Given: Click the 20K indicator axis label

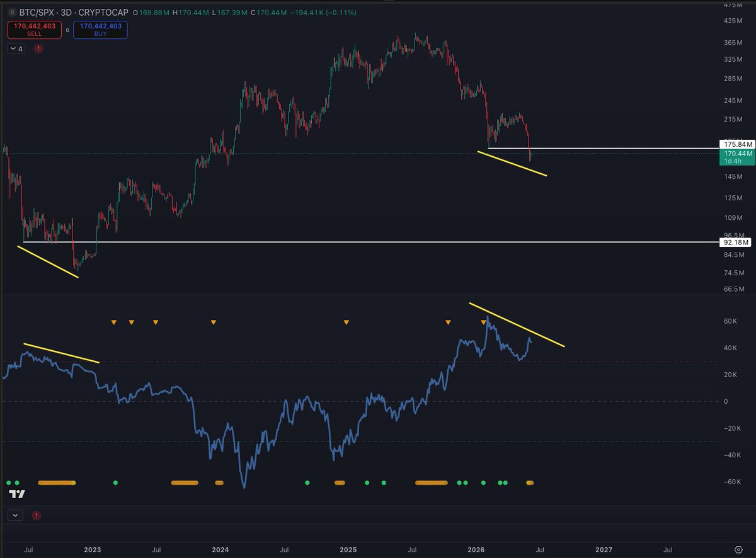Looking at the screenshot, I should (x=730, y=375).
